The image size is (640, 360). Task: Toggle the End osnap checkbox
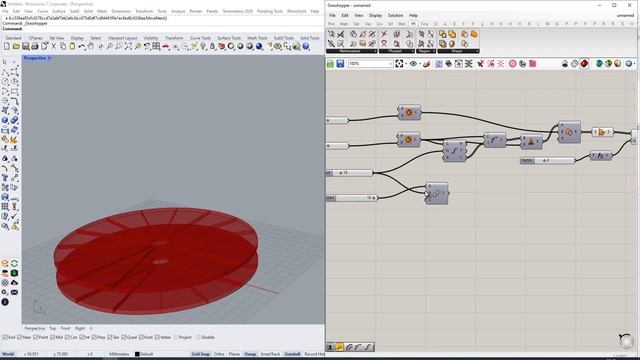click(x=5, y=337)
